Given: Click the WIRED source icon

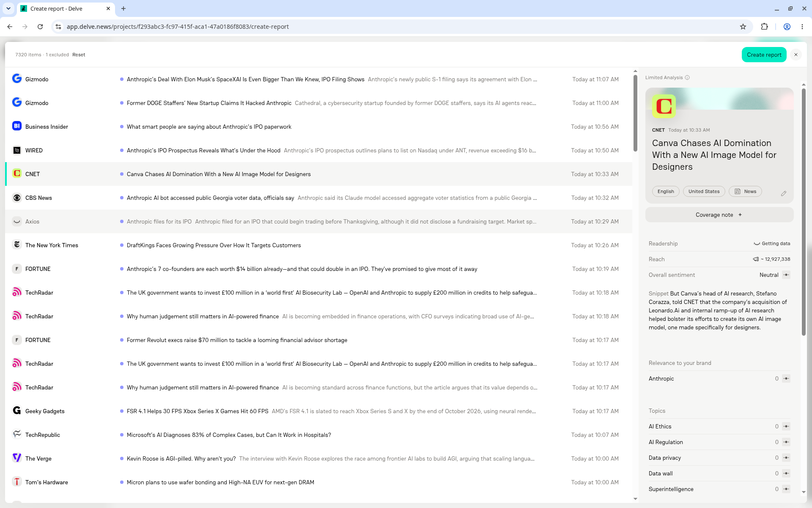Looking at the screenshot, I should click(x=17, y=150).
